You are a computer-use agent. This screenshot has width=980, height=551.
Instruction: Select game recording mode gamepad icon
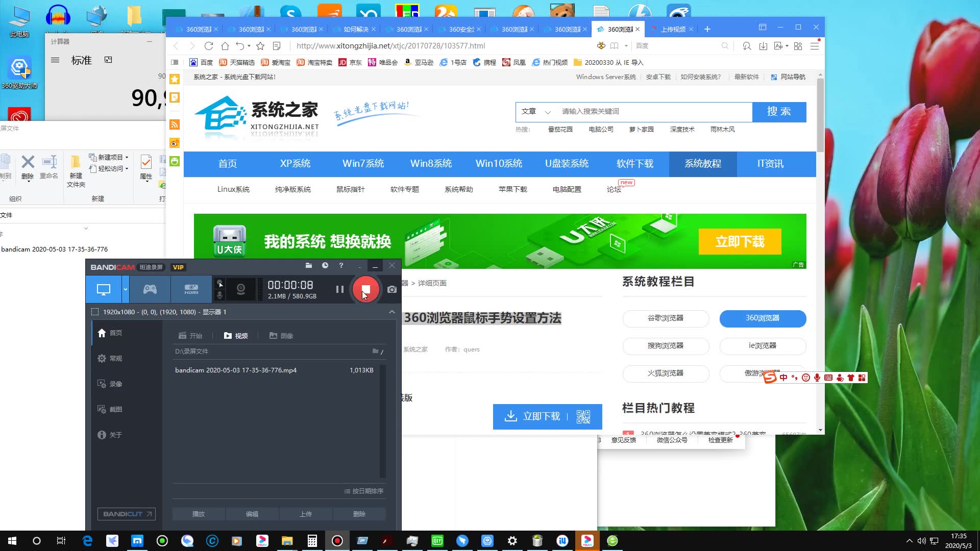pyautogui.click(x=150, y=289)
